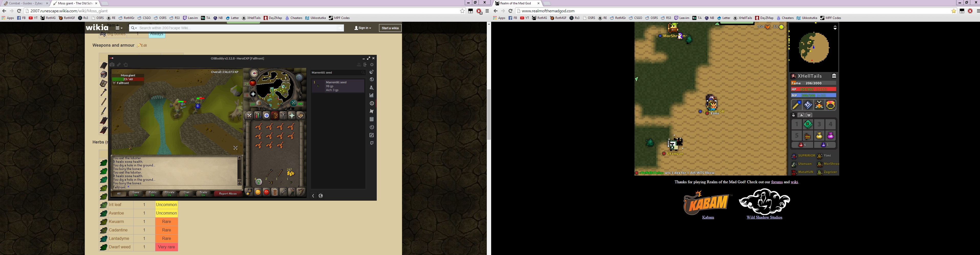This screenshot has width=980, height=255.
Task: Click the chain link icon in OSBuddy toolbar
Action: (119, 65)
